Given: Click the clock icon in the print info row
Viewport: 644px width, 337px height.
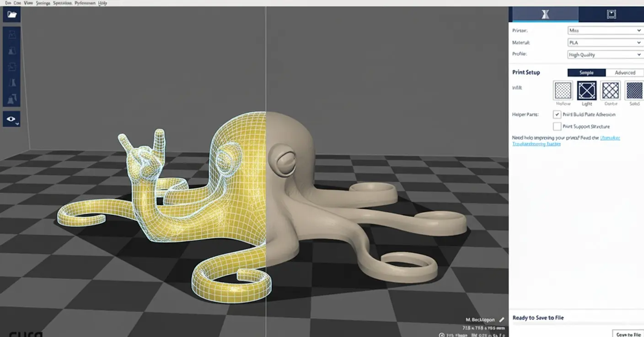Looking at the screenshot, I should pyautogui.click(x=441, y=335).
